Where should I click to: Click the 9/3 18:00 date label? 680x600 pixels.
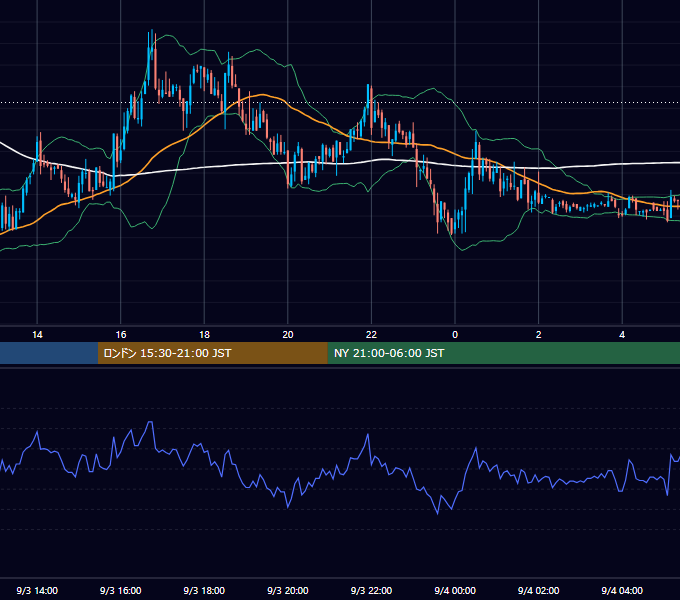(204, 590)
